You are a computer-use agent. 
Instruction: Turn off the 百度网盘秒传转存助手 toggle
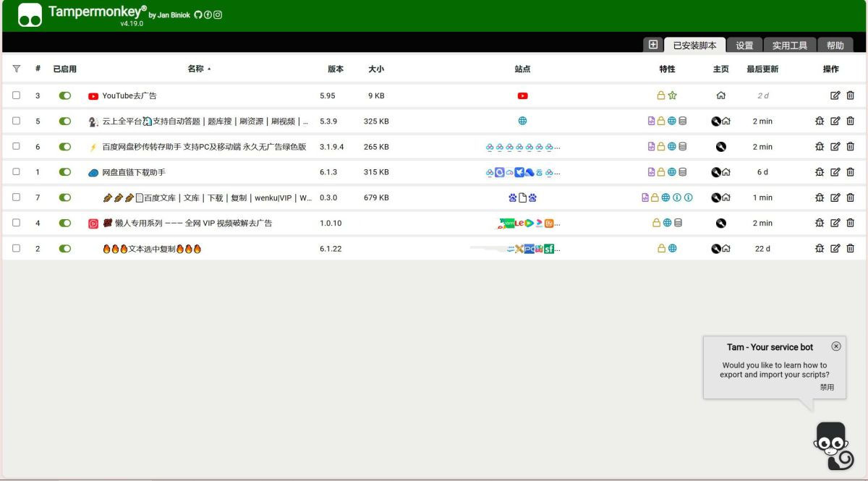point(65,146)
